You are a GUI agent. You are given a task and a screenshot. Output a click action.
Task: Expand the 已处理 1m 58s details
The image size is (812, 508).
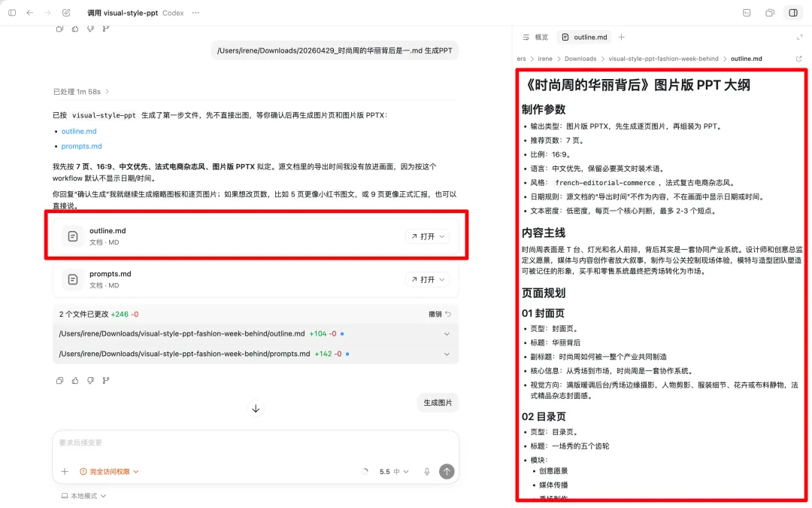(x=81, y=92)
